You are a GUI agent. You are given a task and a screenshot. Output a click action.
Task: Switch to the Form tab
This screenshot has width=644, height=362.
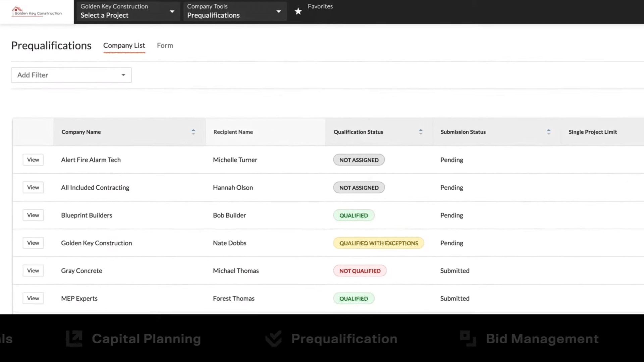click(x=165, y=45)
